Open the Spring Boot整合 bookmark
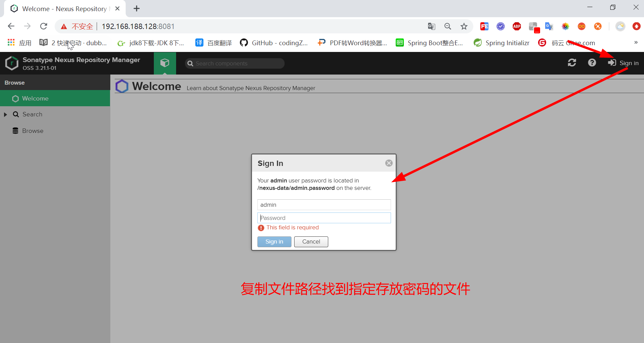The height and width of the screenshot is (343, 644). point(429,43)
